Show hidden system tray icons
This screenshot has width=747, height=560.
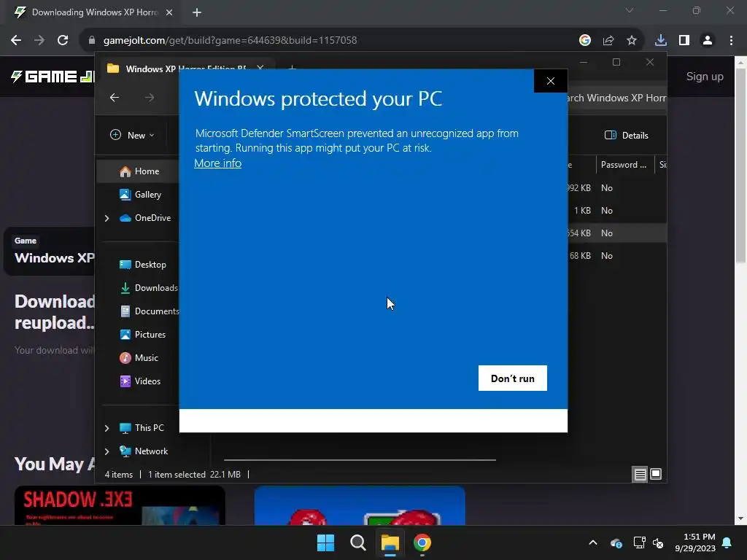pos(593,542)
